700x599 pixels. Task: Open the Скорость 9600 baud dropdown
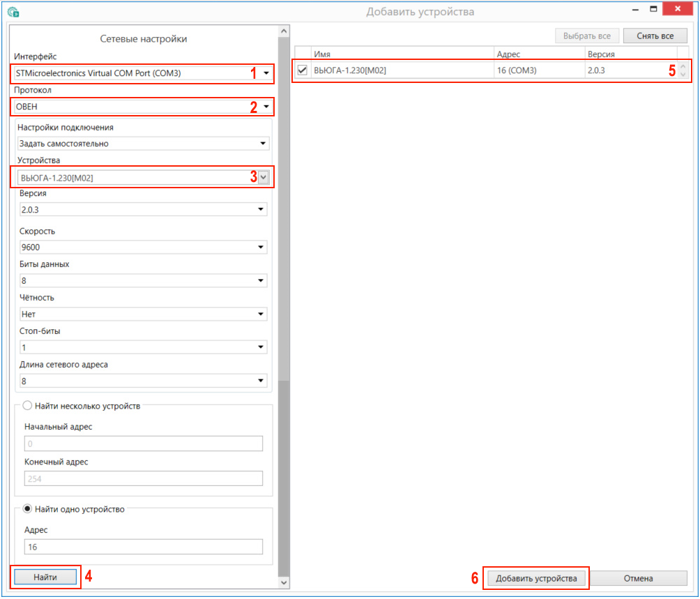pyautogui.click(x=143, y=247)
